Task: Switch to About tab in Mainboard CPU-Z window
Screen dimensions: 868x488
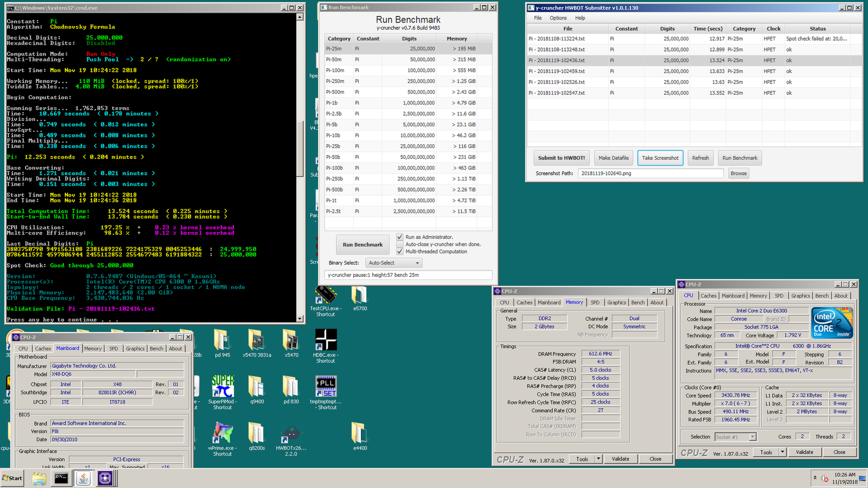Action: (175, 349)
